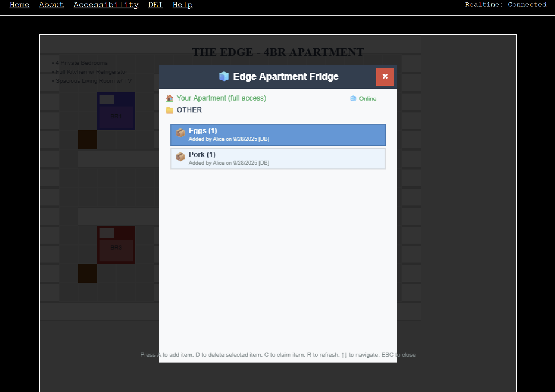This screenshot has width=555, height=392.
Task: Click the package icon next to Pork
Action: (x=180, y=157)
